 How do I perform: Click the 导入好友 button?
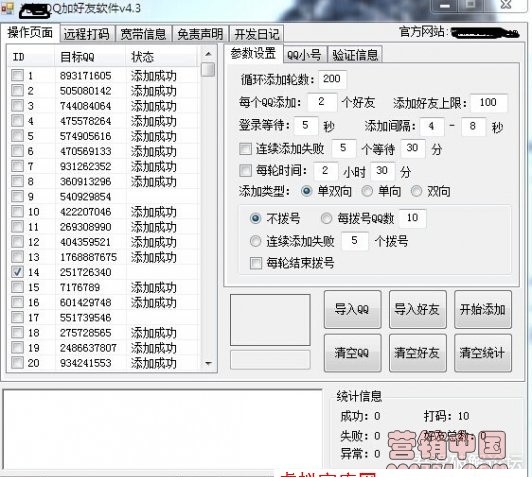click(x=417, y=309)
